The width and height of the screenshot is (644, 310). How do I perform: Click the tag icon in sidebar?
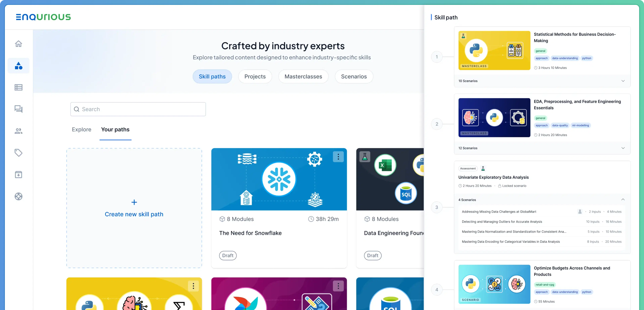pos(18,152)
